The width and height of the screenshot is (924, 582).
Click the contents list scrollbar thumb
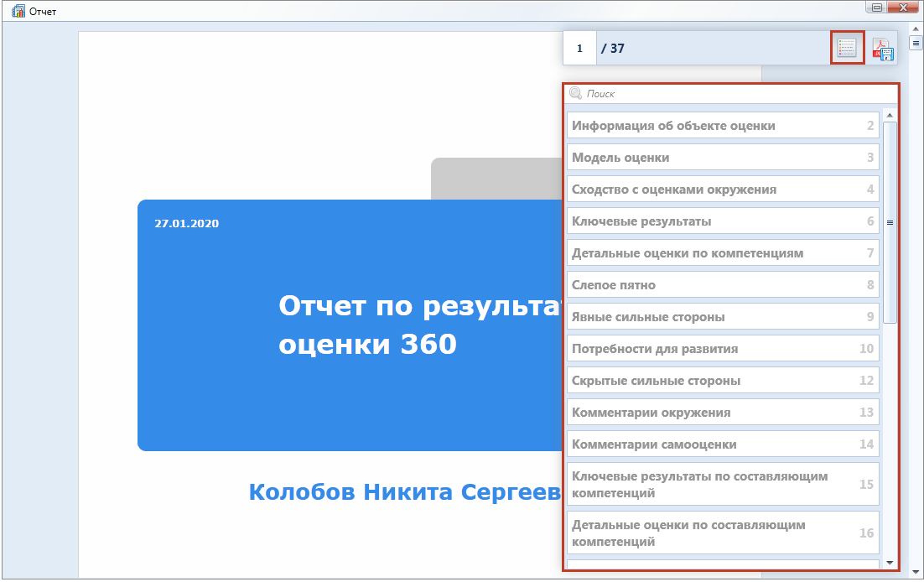coord(890,222)
